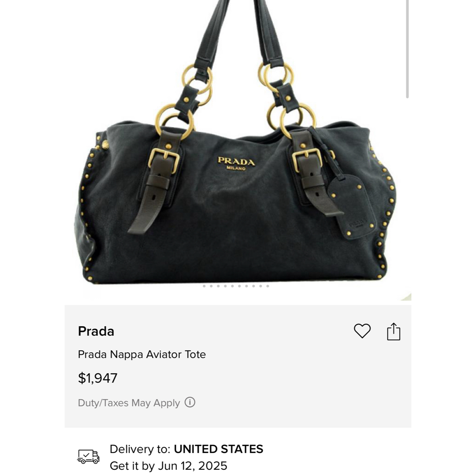Click the Prada Nappa Aviator Tote title

coord(142,354)
